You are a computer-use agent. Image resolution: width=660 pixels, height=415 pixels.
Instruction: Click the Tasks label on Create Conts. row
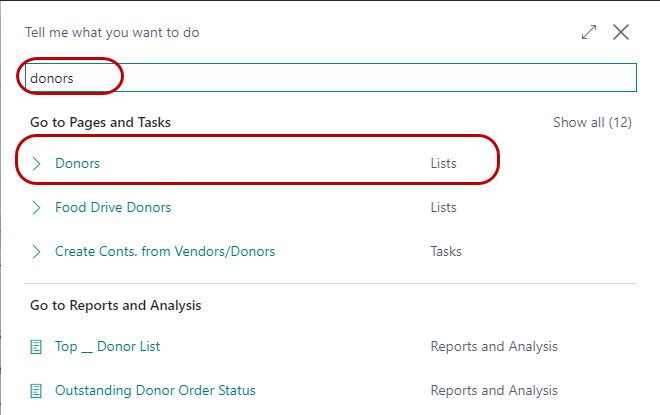click(x=446, y=251)
